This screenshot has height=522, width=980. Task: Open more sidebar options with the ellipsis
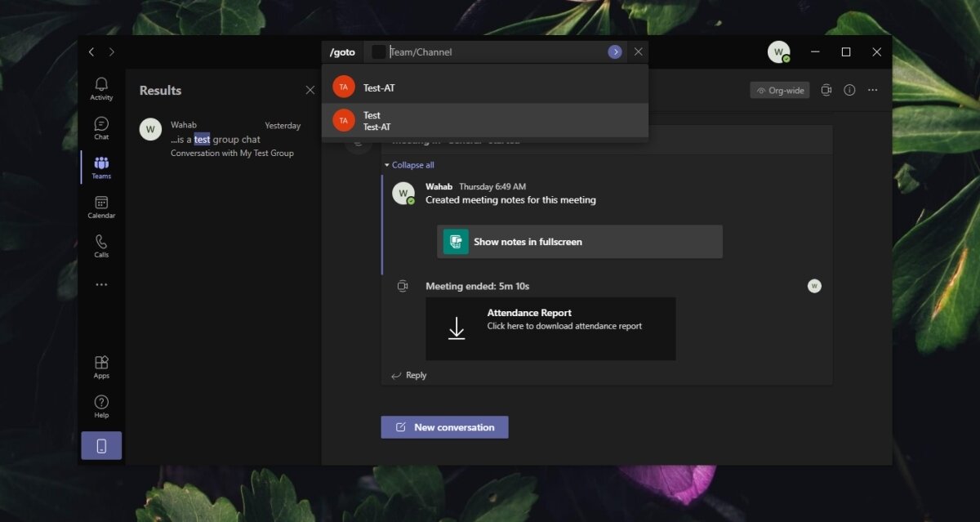point(100,284)
